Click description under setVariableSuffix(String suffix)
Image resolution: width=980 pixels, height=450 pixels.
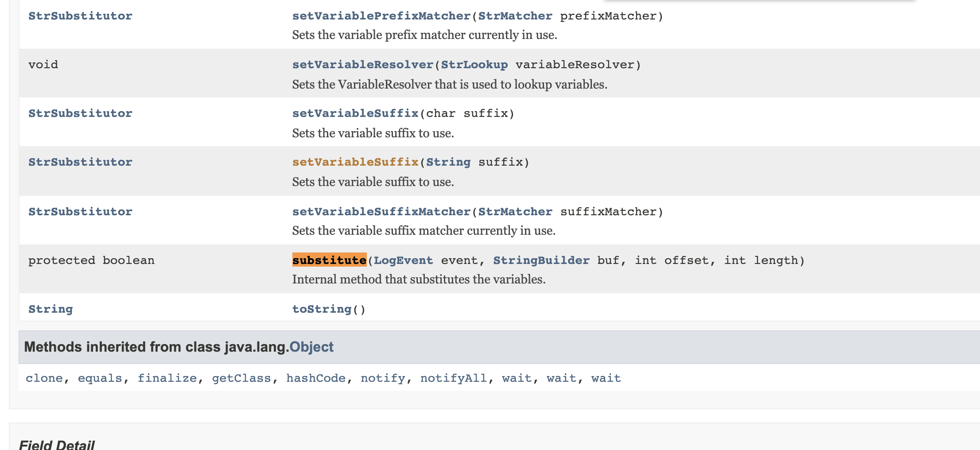point(373,182)
